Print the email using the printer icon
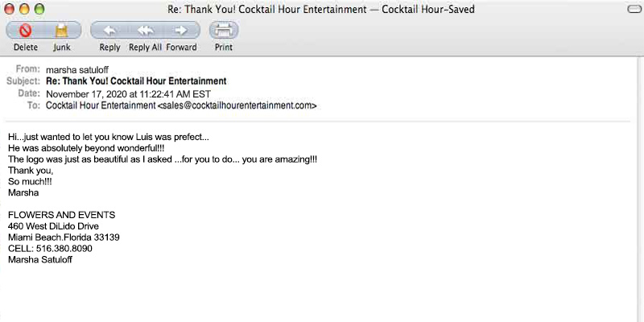Viewport: 644px width, 322px height. tap(224, 31)
